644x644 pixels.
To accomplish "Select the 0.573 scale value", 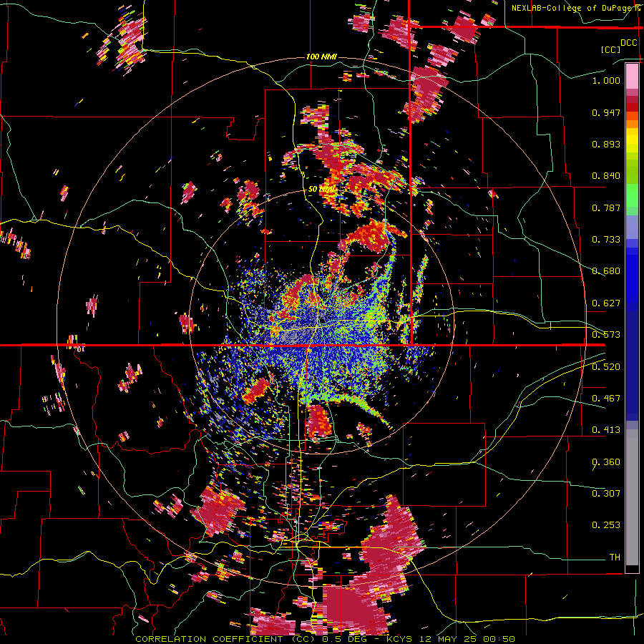I will click(x=606, y=335).
